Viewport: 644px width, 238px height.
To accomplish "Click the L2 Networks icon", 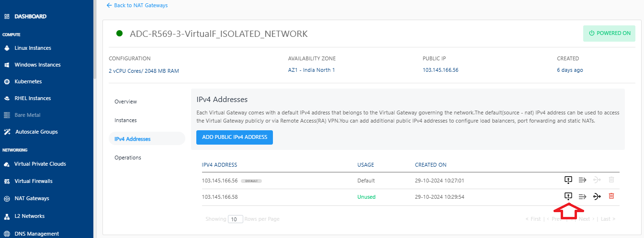I will (x=7, y=216).
